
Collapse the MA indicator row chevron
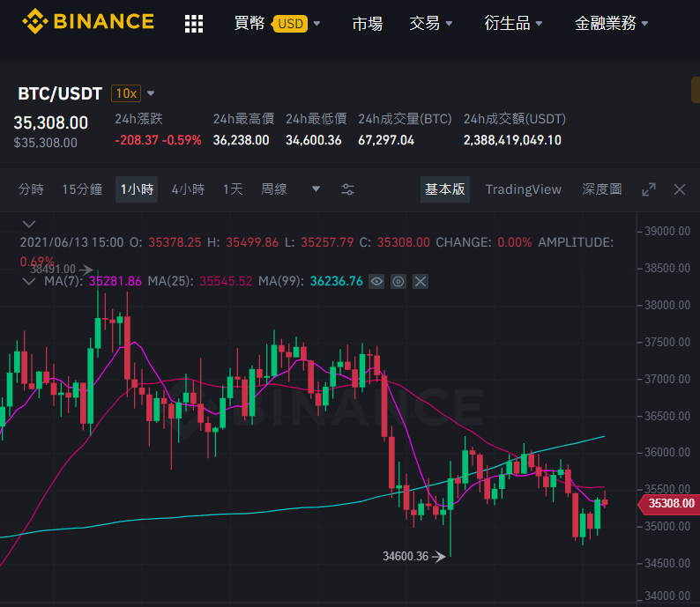tap(29, 281)
